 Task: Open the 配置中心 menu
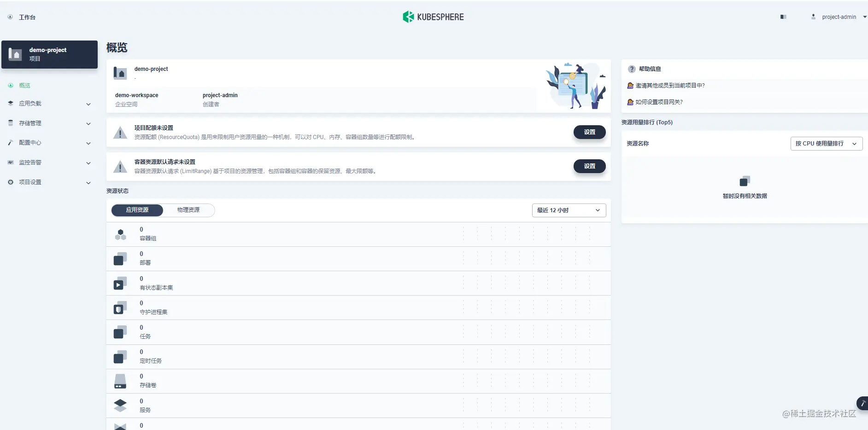30,143
